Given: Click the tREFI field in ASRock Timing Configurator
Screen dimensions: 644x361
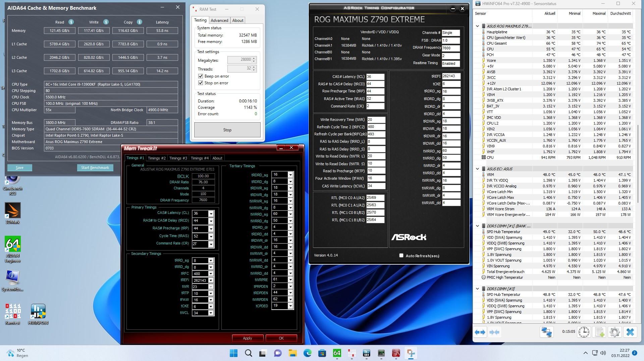Looking at the screenshot, I should click(x=451, y=76).
